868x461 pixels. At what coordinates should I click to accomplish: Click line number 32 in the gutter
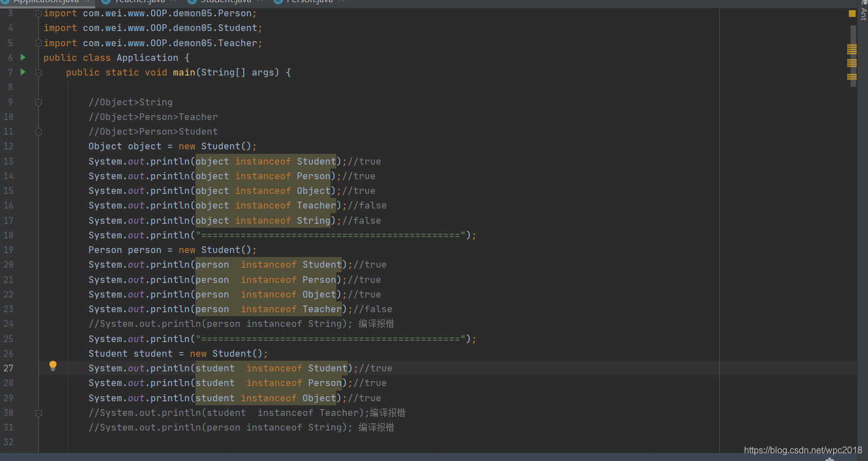(8, 442)
